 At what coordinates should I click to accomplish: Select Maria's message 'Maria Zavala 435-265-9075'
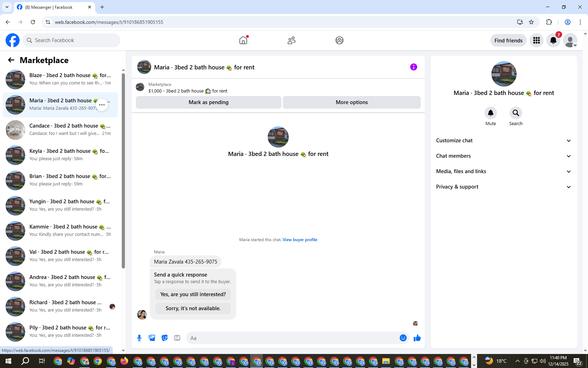[185, 262]
